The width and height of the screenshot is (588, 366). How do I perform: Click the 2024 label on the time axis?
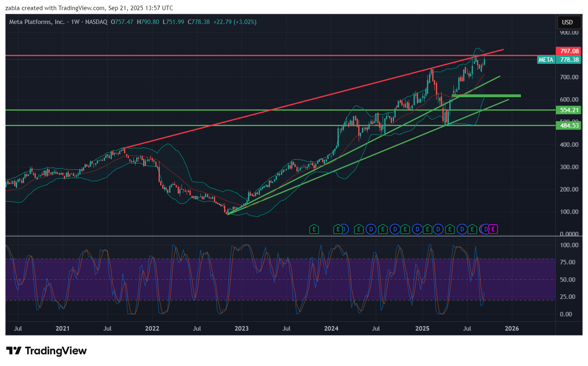coord(331,329)
